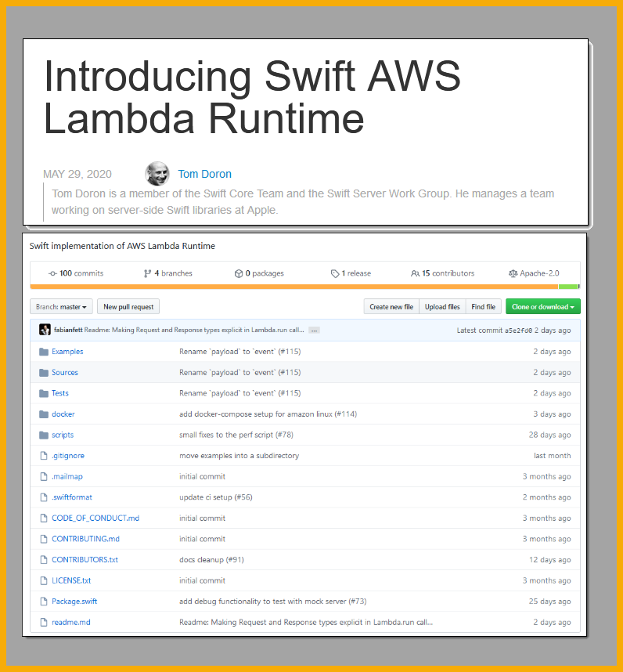
Task: Click the branches fork icon
Action: click(x=147, y=273)
